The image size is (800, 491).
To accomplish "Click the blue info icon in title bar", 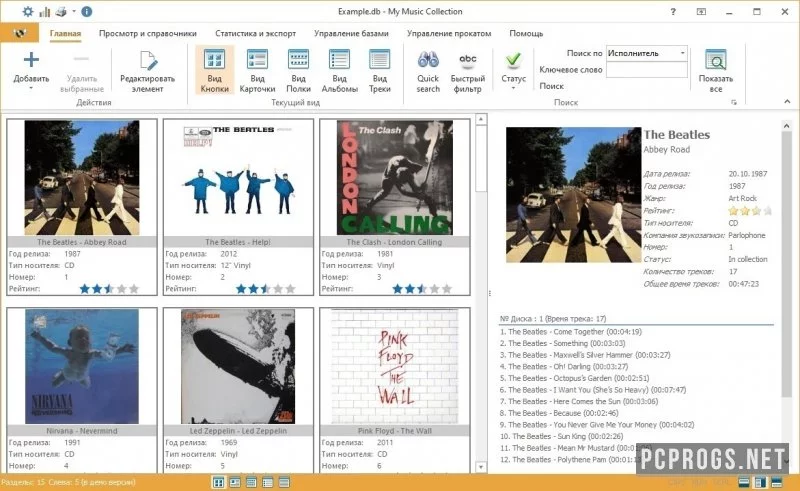I will [x=87, y=11].
